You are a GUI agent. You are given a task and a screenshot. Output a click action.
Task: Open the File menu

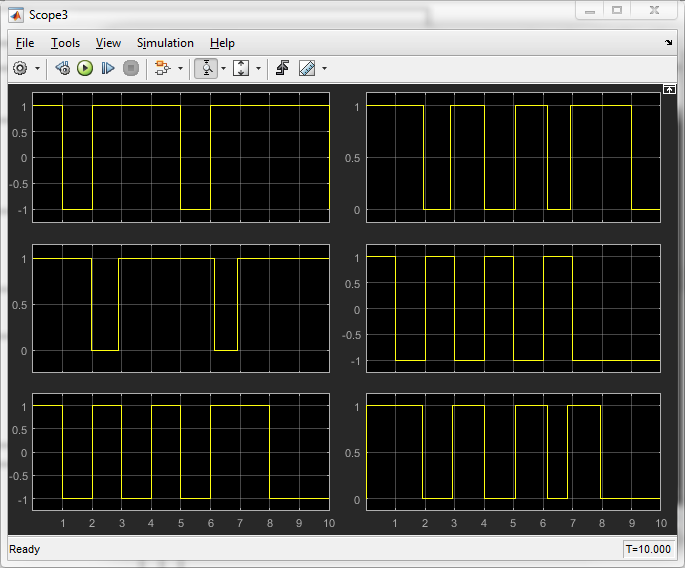[25, 43]
